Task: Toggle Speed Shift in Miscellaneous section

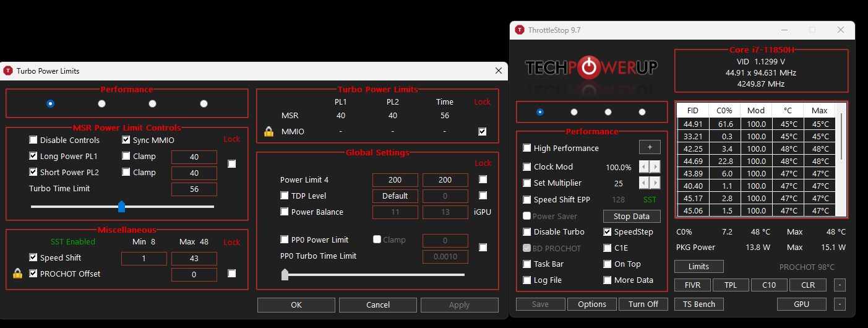Action: [33, 257]
